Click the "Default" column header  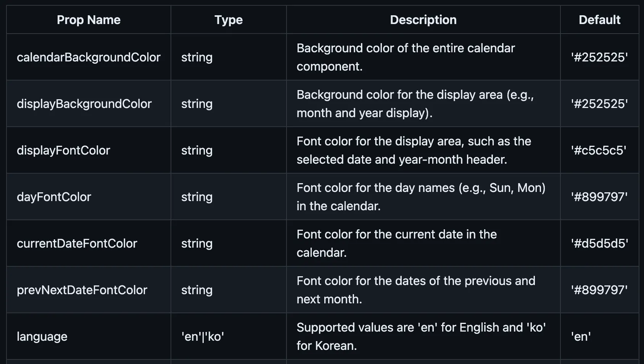click(x=599, y=20)
